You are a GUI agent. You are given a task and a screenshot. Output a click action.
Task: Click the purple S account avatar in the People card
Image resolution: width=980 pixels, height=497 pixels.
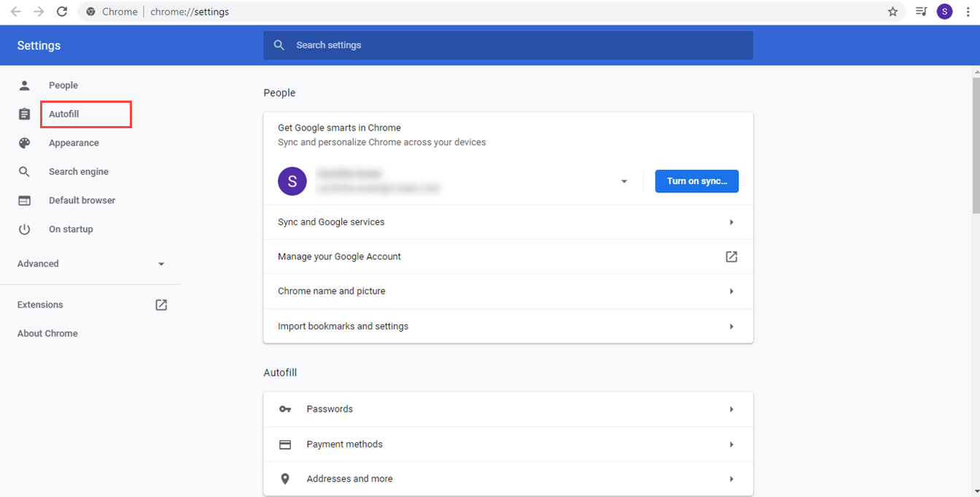(x=292, y=181)
